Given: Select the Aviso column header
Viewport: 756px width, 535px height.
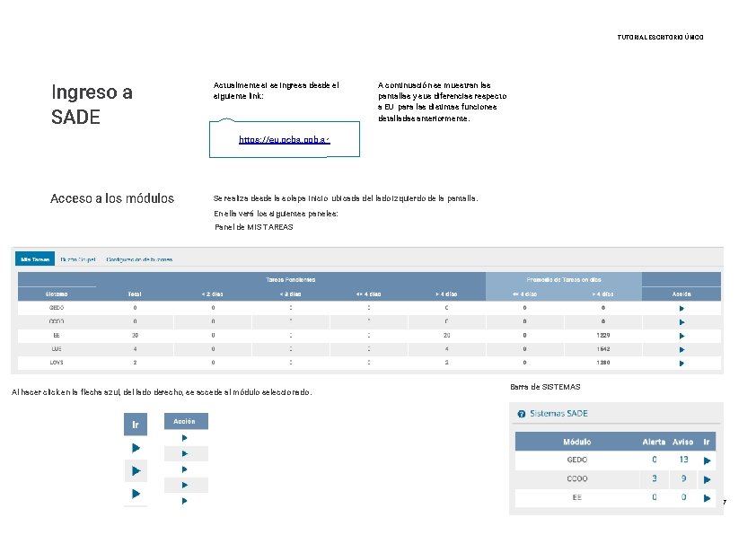Looking at the screenshot, I should 682,442.
